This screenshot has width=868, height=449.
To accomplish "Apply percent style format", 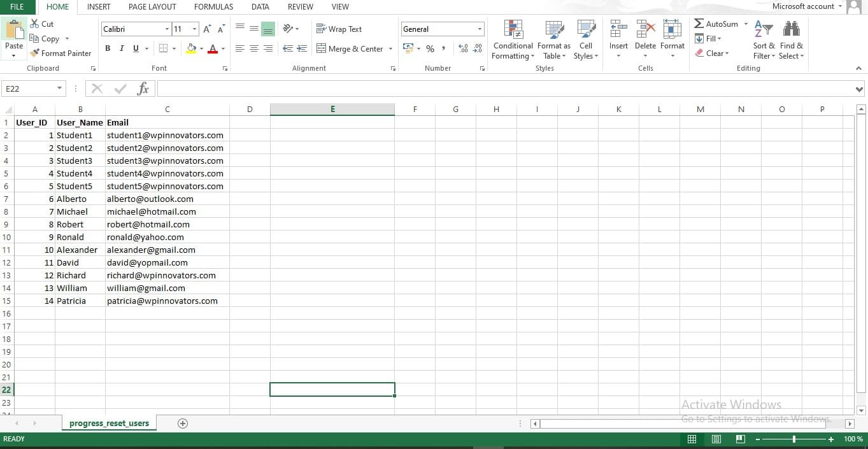I will [430, 48].
